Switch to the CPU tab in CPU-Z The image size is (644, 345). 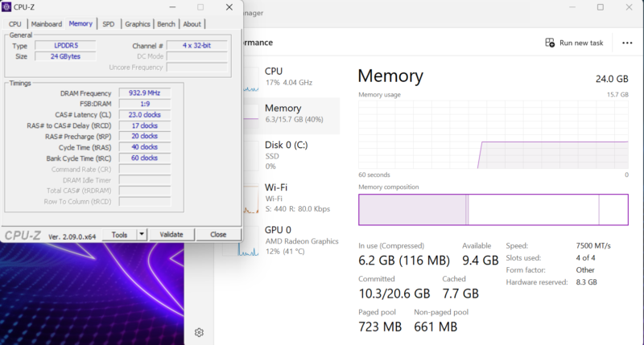click(15, 24)
